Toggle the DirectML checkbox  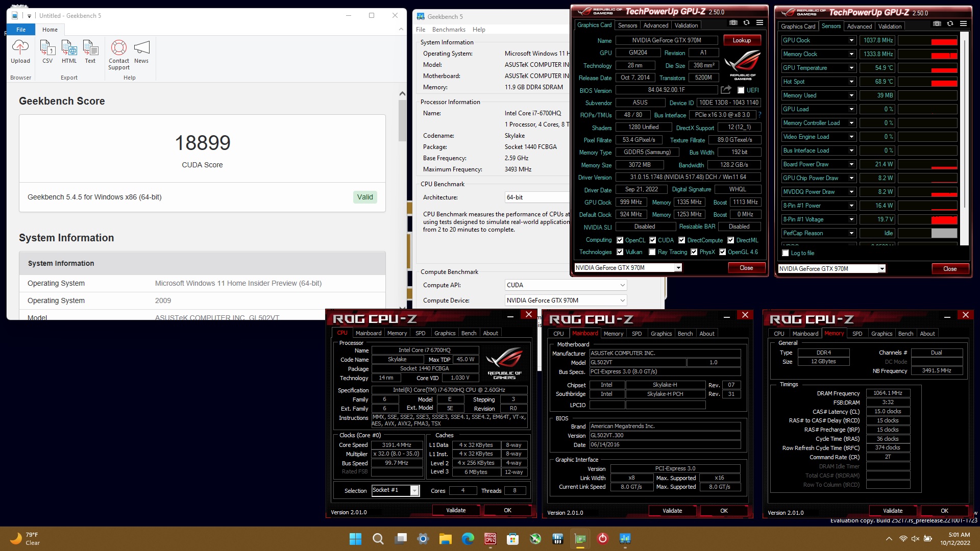(x=730, y=240)
